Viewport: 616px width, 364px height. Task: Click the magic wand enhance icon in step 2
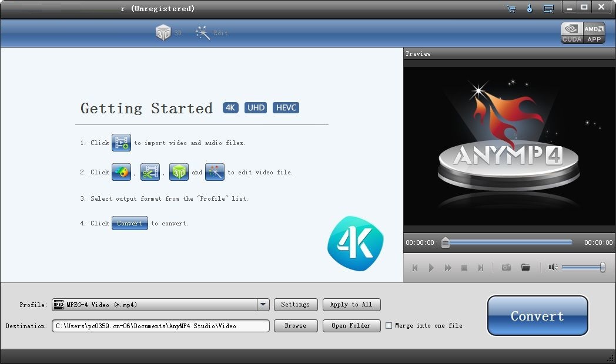[215, 172]
